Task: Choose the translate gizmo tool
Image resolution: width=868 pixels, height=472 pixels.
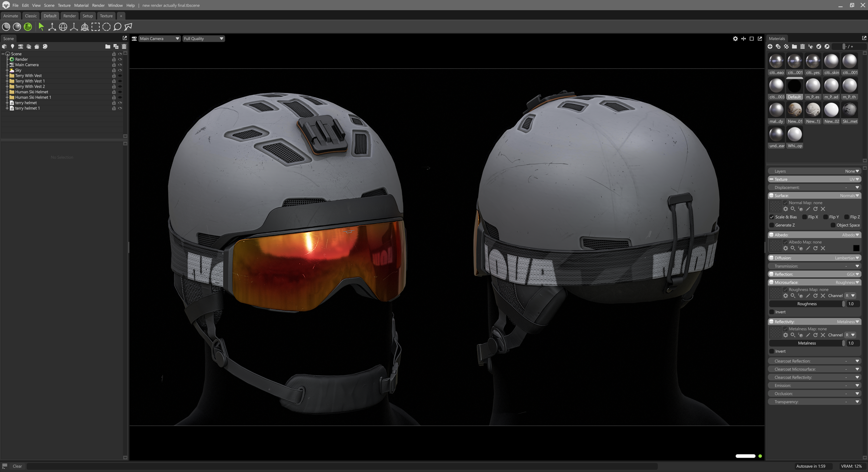Action: [x=52, y=27]
